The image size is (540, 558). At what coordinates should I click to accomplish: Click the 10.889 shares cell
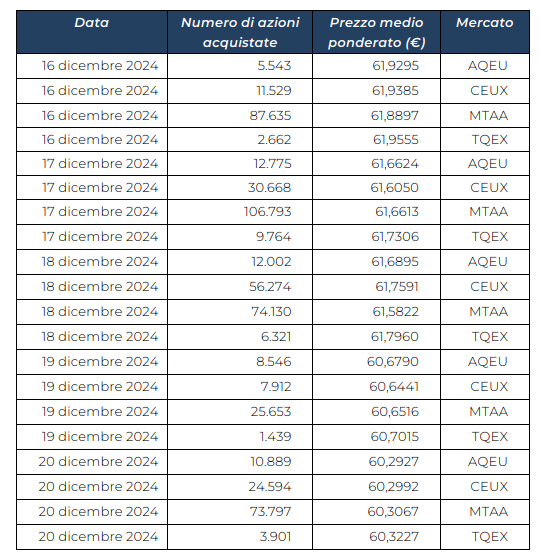[x=240, y=462]
